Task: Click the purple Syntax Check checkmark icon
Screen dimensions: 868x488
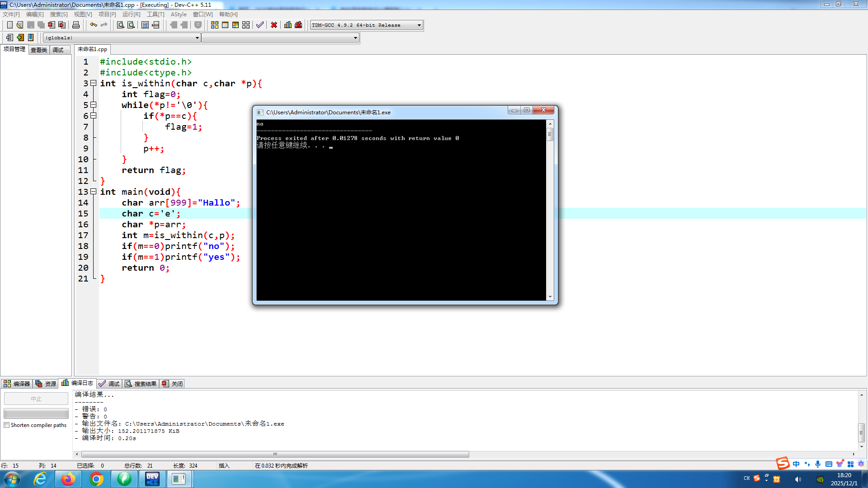Action: 259,25
